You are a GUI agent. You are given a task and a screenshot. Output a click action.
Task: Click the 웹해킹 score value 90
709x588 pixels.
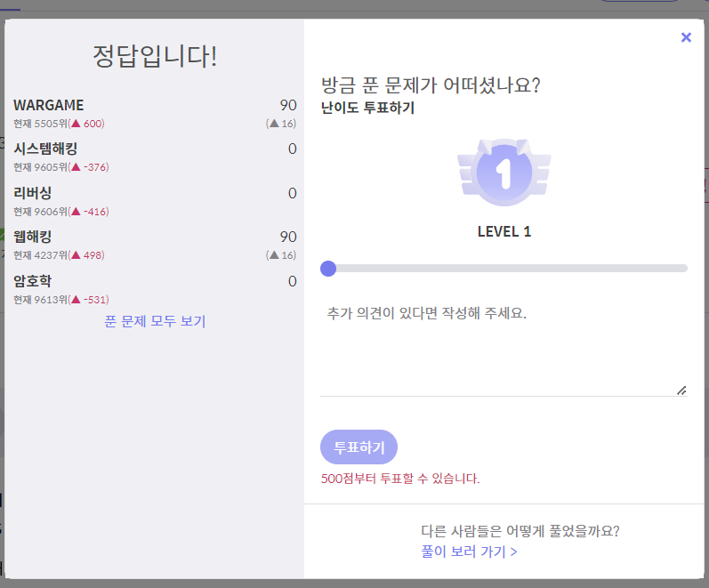point(288,237)
